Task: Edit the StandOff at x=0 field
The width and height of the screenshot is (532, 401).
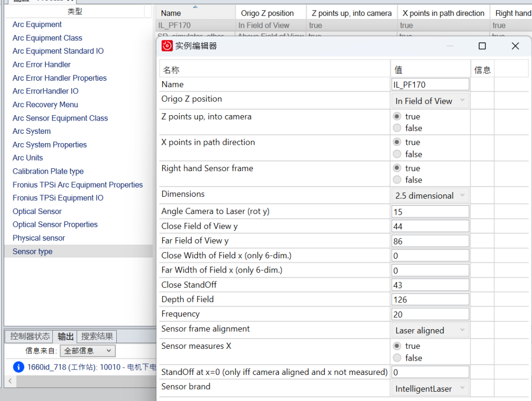Action: (430, 372)
